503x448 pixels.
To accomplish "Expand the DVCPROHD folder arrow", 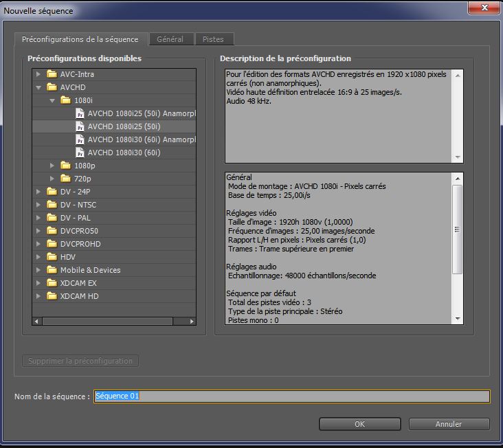I will (x=38, y=244).
